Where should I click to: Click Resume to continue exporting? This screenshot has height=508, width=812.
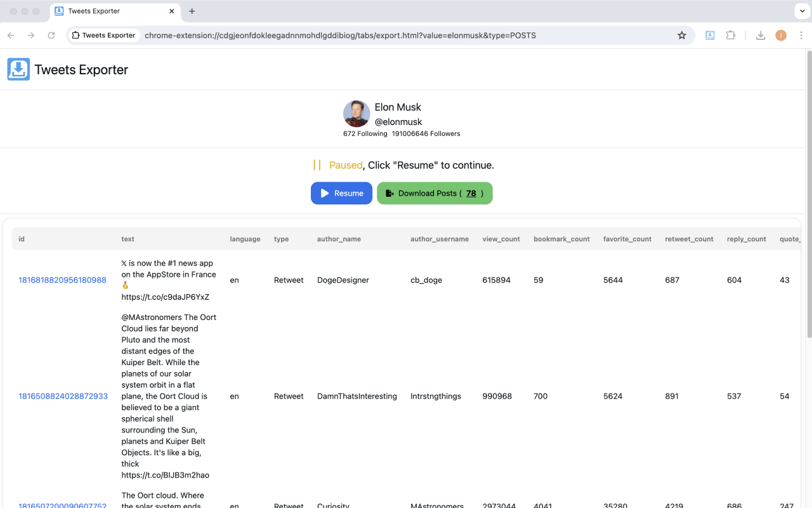pos(341,193)
